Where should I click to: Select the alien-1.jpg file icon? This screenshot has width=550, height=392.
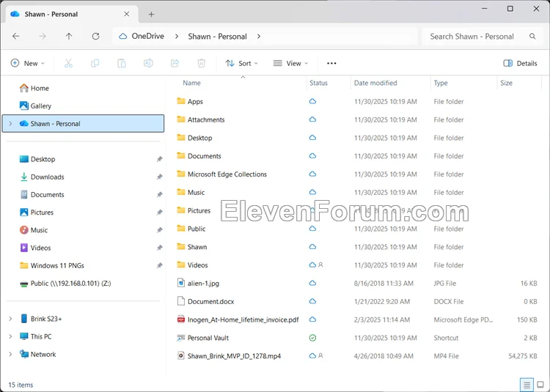click(x=181, y=283)
